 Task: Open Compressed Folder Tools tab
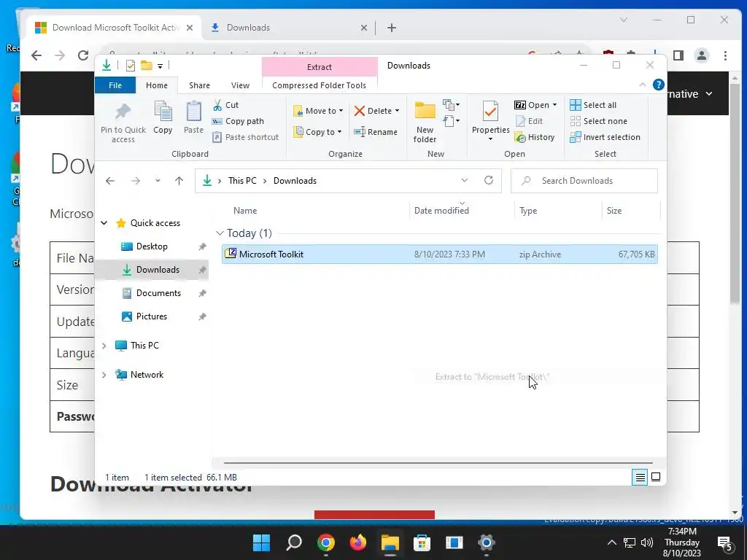click(x=320, y=85)
